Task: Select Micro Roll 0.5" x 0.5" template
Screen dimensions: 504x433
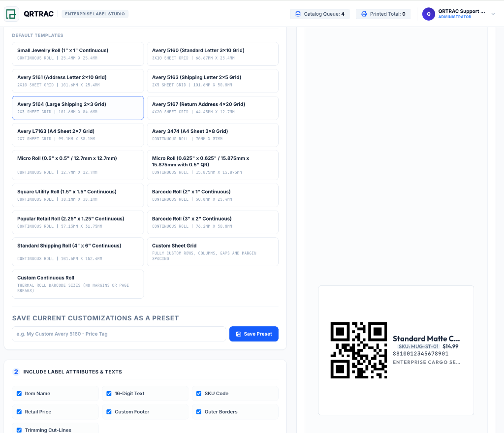Action: (x=78, y=165)
